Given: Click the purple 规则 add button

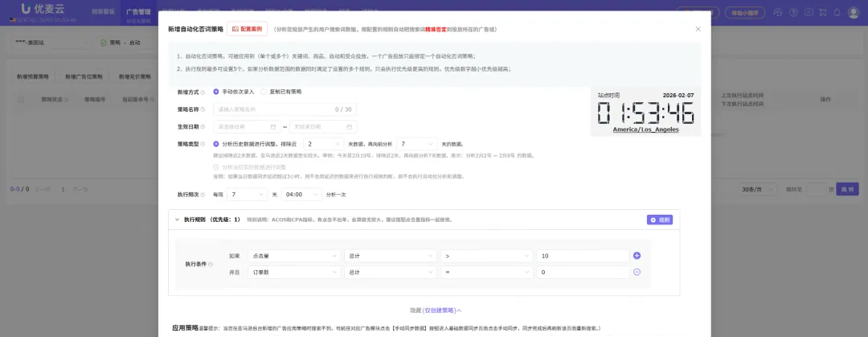Looking at the screenshot, I should click(658, 220).
